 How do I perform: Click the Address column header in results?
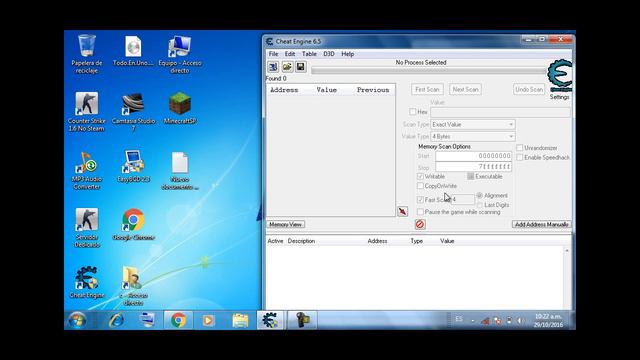(x=284, y=90)
